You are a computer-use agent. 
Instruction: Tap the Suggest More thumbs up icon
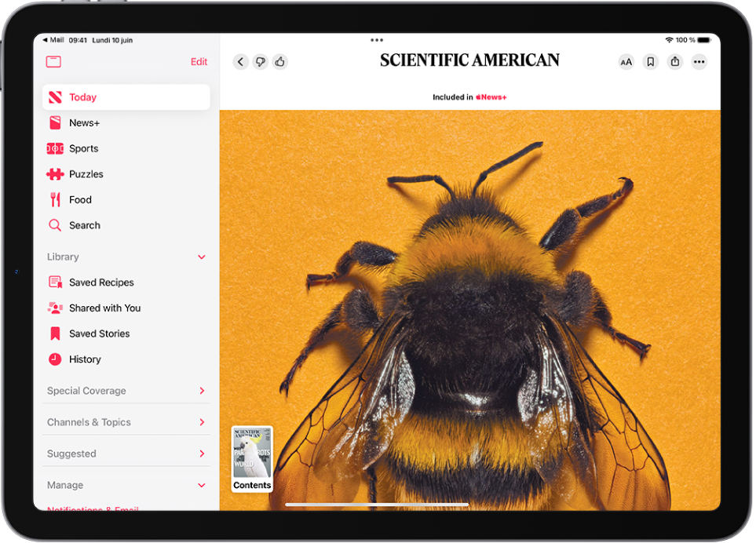pos(280,61)
